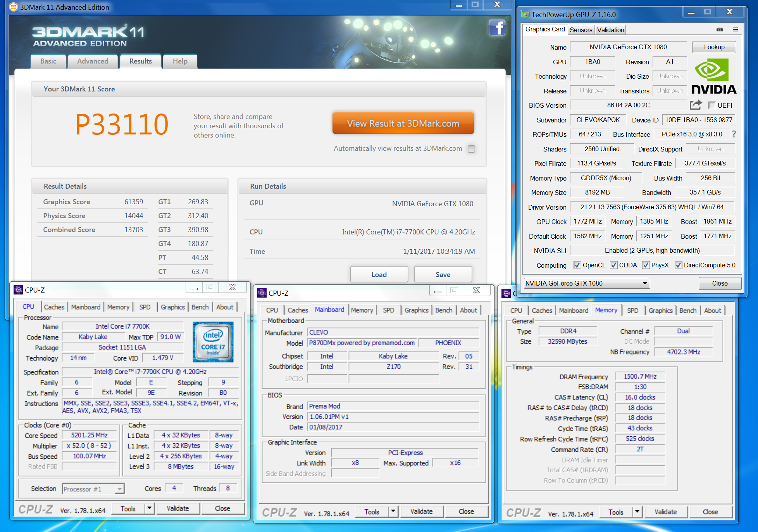
Task: Toggle the UEFI checkbox
Action: (x=712, y=105)
